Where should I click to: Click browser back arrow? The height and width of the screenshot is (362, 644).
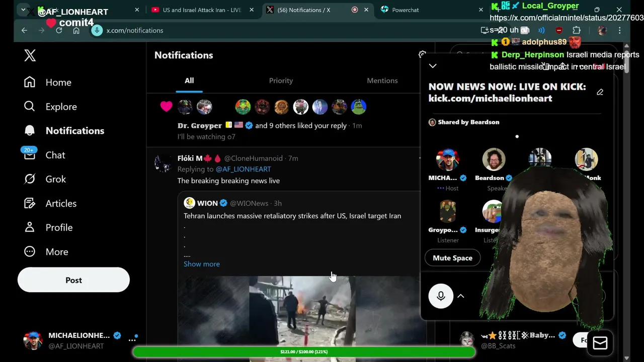pyautogui.click(x=24, y=30)
